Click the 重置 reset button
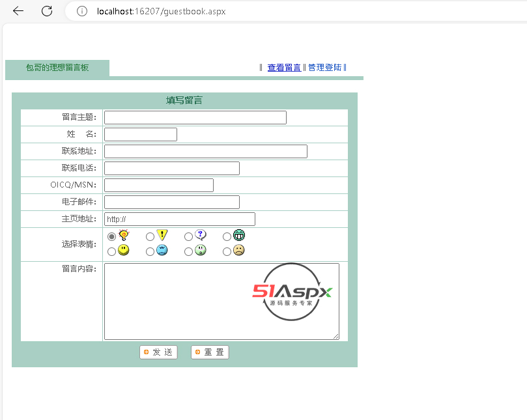This screenshot has width=527, height=420. tap(210, 352)
